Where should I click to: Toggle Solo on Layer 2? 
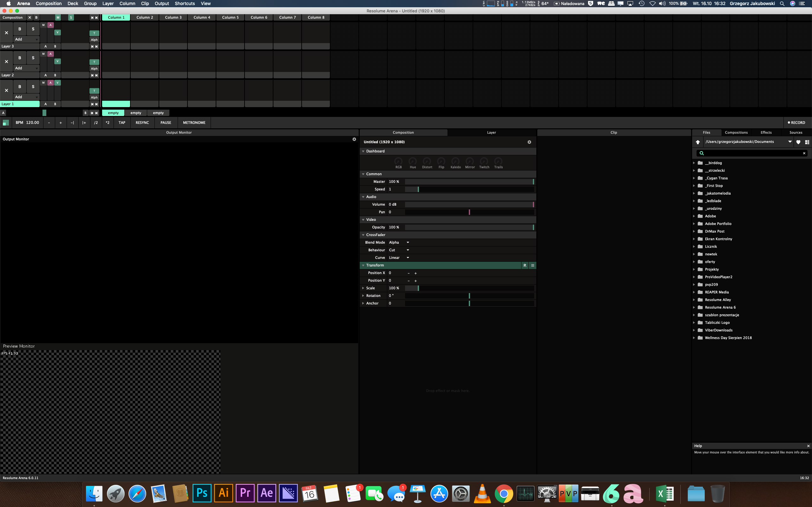[x=33, y=58]
